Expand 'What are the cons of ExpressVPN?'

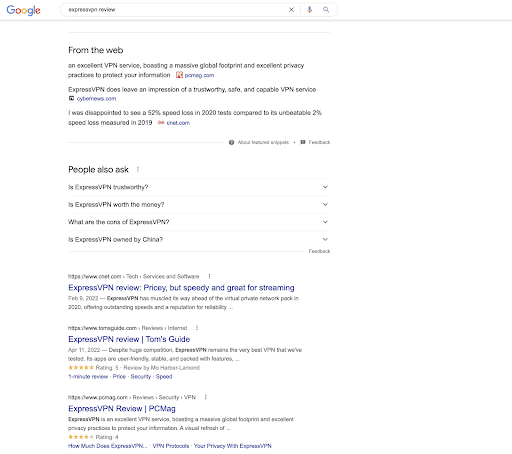199,222
